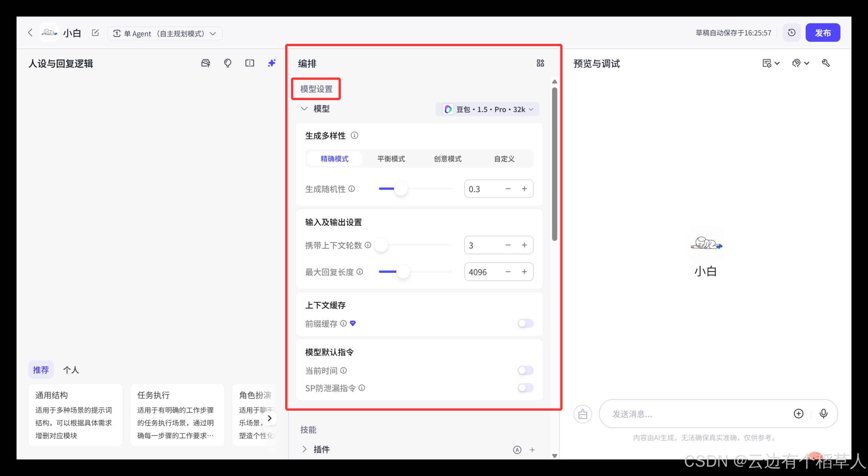868x476 pixels.
Task: Enable the SP防泄漏指令 toggle
Action: coord(525,388)
